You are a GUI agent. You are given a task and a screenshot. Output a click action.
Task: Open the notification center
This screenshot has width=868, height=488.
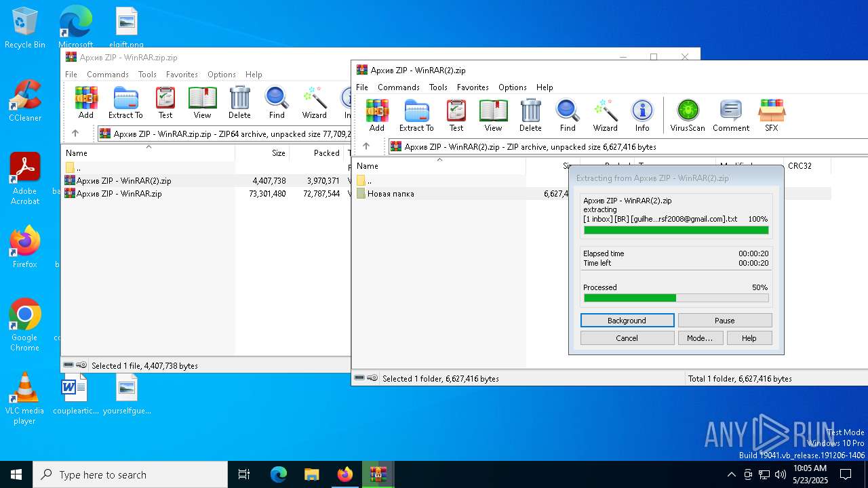846,474
